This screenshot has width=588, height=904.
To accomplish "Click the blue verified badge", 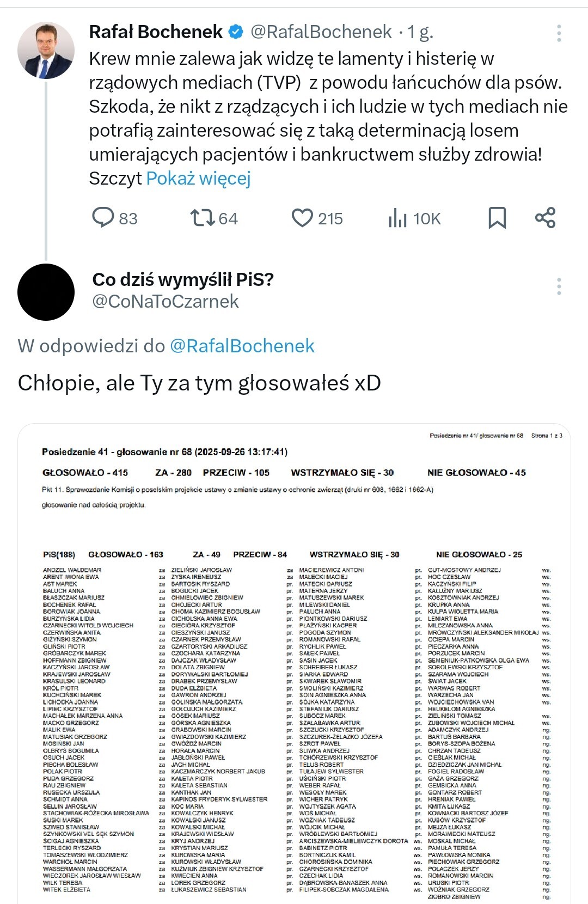I will (x=236, y=32).
